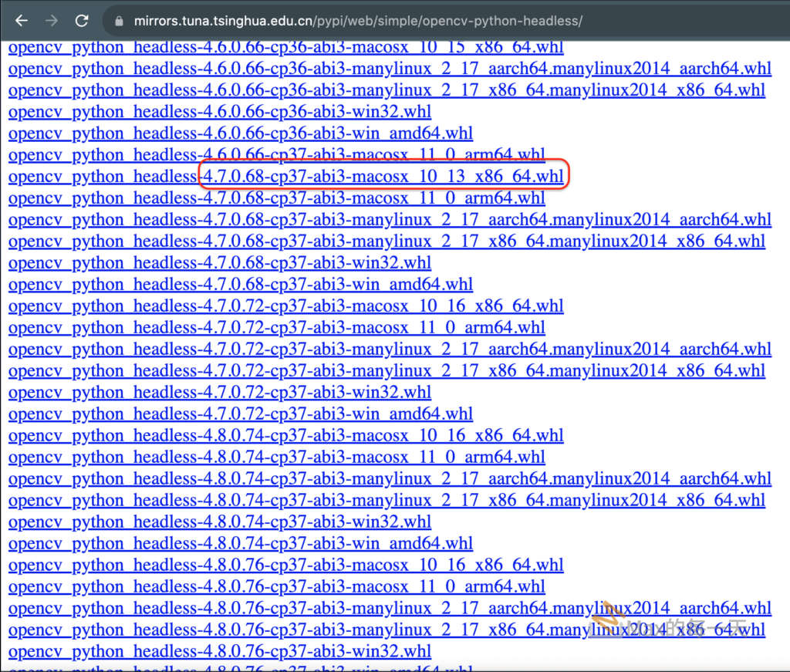
Task: Open 4.7.0.68 win_amd64 wheel link
Action: 241,285
